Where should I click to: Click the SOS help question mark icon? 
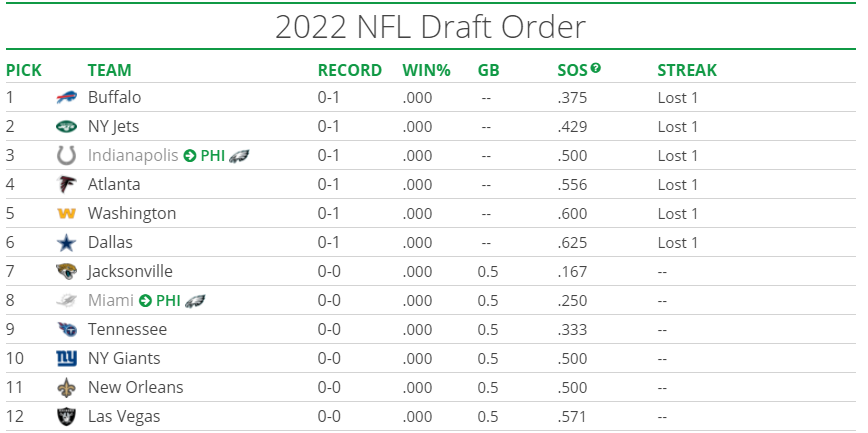pyautogui.click(x=596, y=68)
